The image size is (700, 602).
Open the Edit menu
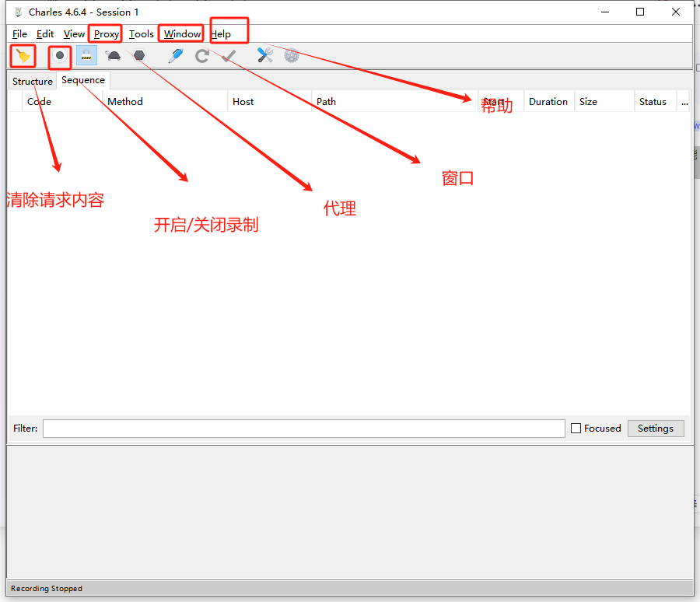[45, 34]
